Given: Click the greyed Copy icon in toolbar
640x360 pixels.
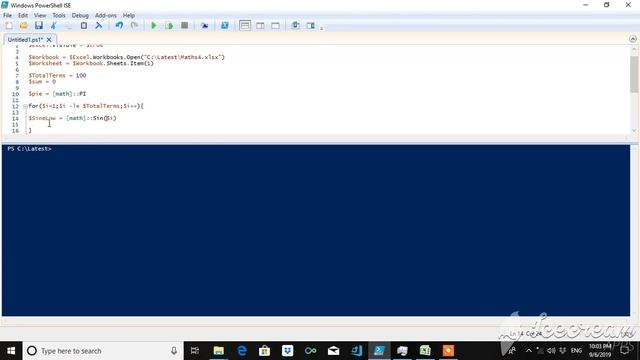Looking at the screenshot, I should pos(69,25).
